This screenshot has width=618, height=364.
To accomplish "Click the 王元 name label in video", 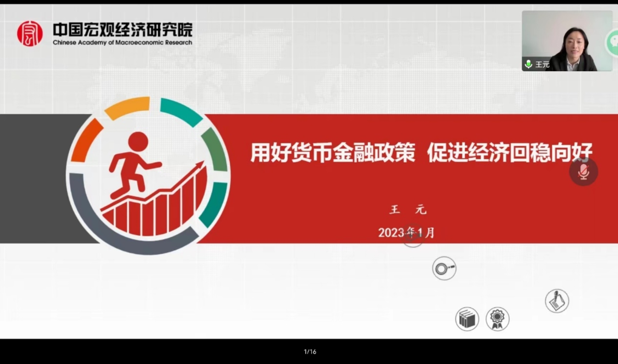I will [x=542, y=65].
